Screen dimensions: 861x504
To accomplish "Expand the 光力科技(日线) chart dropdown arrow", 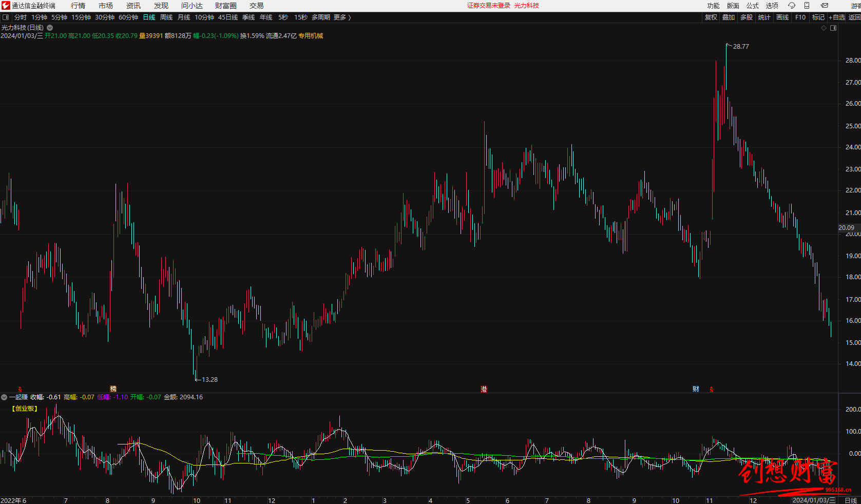I will [50, 28].
